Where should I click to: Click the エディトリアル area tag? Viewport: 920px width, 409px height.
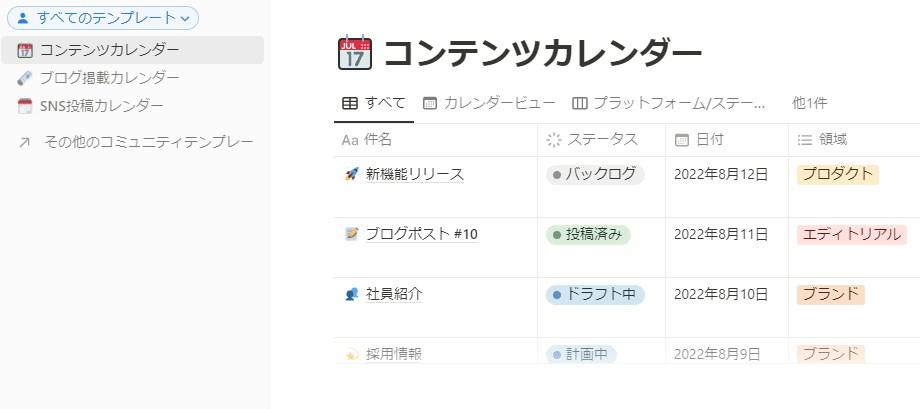coord(851,235)
